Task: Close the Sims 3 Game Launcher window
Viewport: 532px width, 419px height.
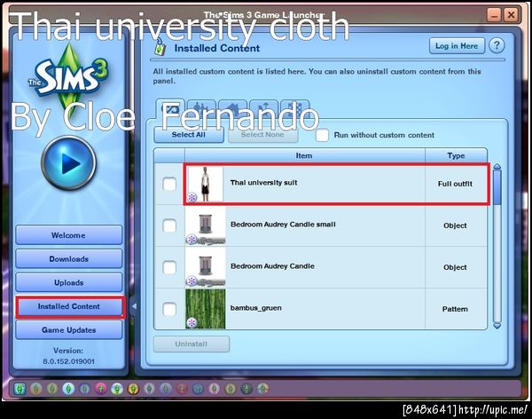Action: pos(511,15)
